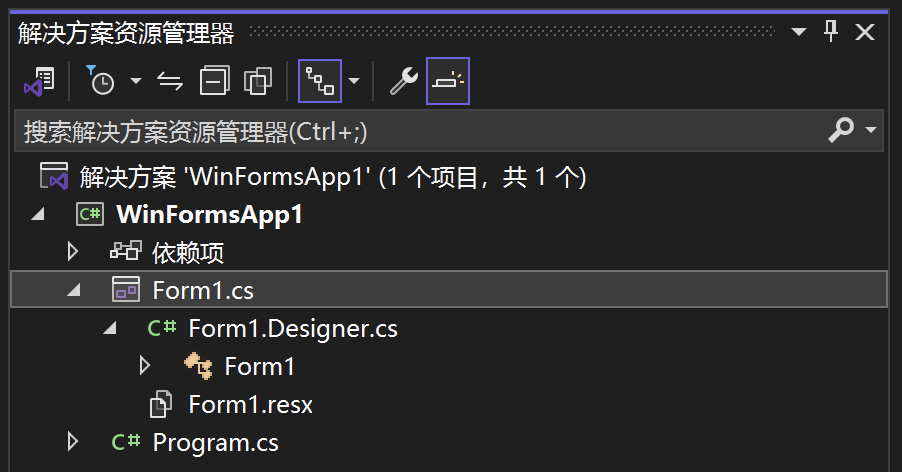Switch between solution and folder views
The height and width of the screenshot is (472, 902).
[39, 81]
